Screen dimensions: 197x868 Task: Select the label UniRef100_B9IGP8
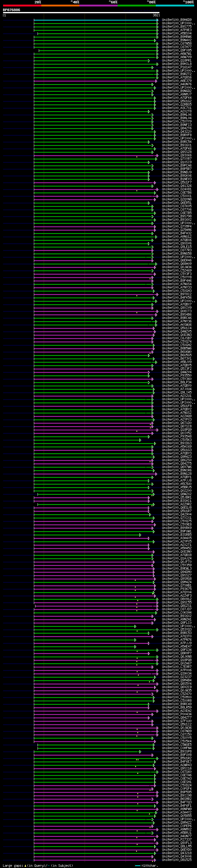(177, 752)
